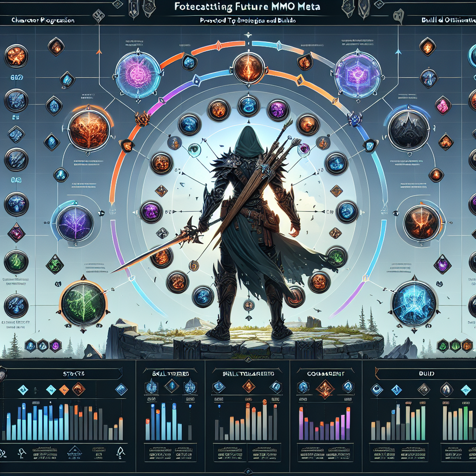Click the Future MMO Meta title
476x476 pixels.
pos(248,7)
